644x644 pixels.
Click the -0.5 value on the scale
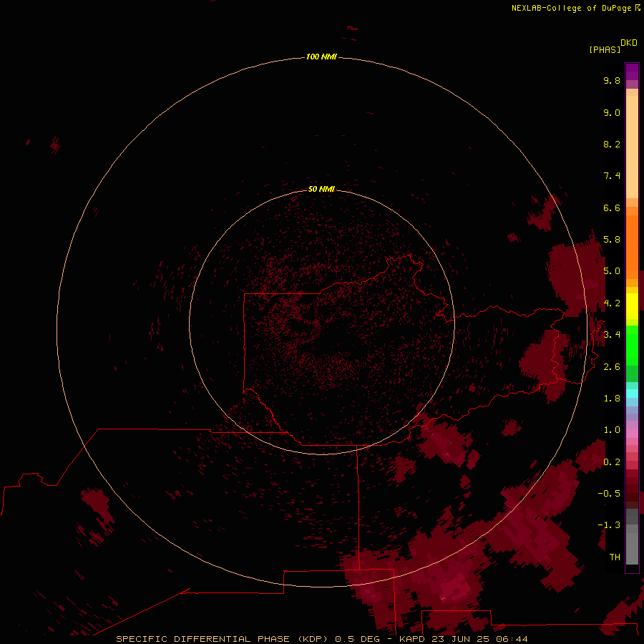pos(609,494)
